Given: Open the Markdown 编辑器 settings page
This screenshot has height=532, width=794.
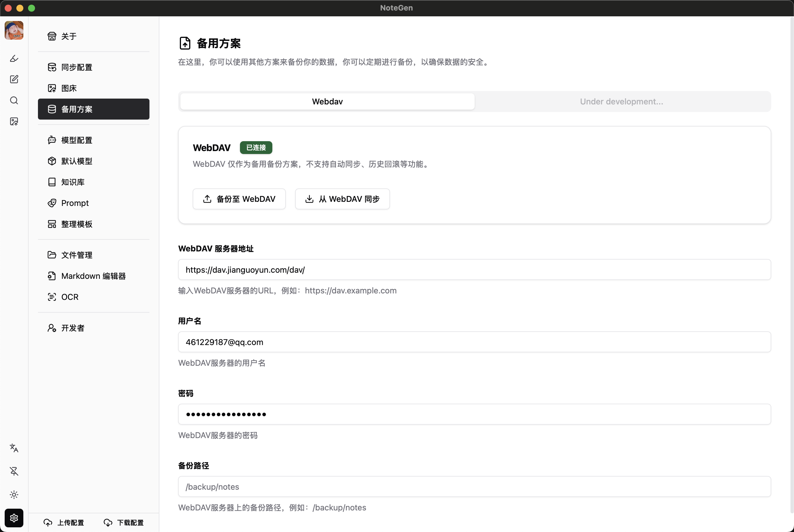Looking at the screenshot, I should pos(93,276).
